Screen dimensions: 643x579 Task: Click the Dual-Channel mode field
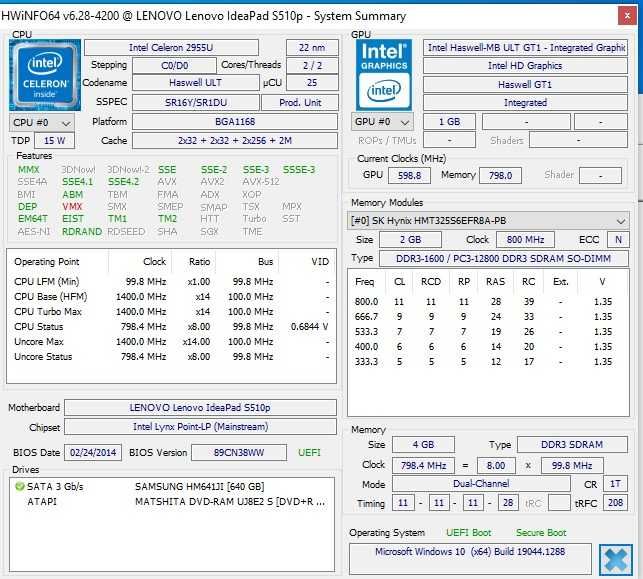point(481,484)
